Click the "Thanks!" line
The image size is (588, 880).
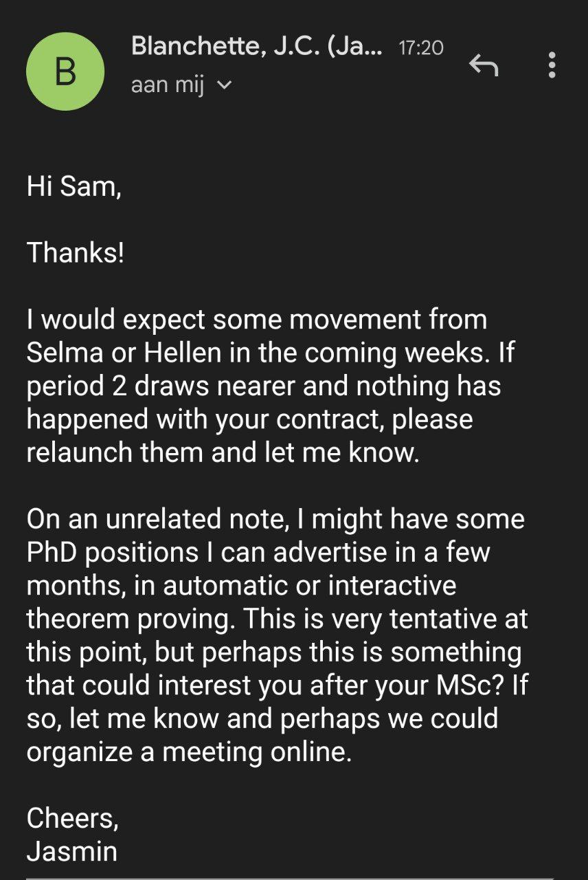76,253
